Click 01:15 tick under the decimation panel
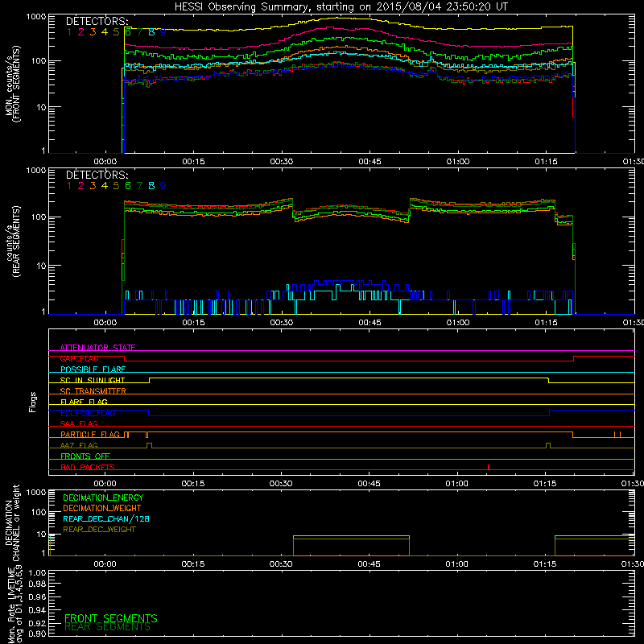644x644 pixels. coord(545,564)
